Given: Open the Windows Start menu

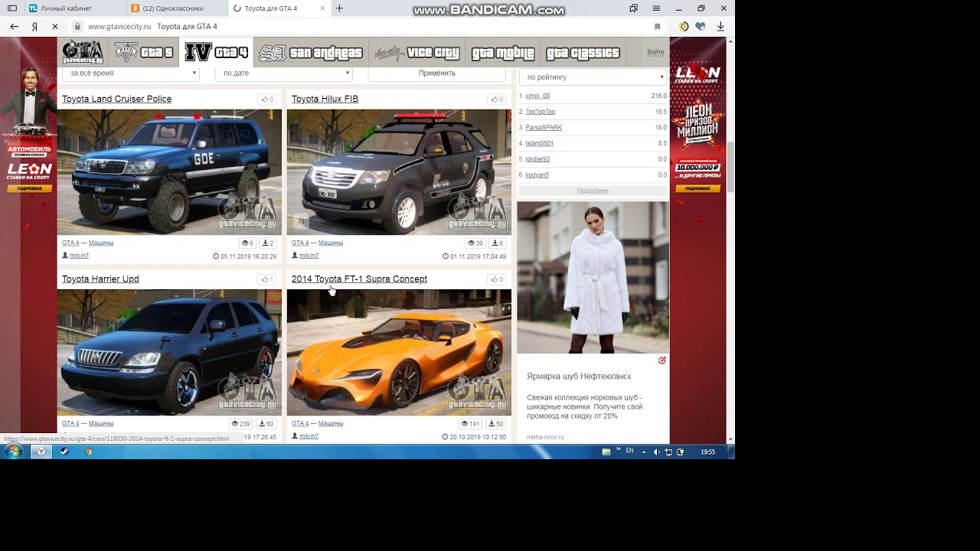Looking at the screenshot, I should click(x=13, y=452).
